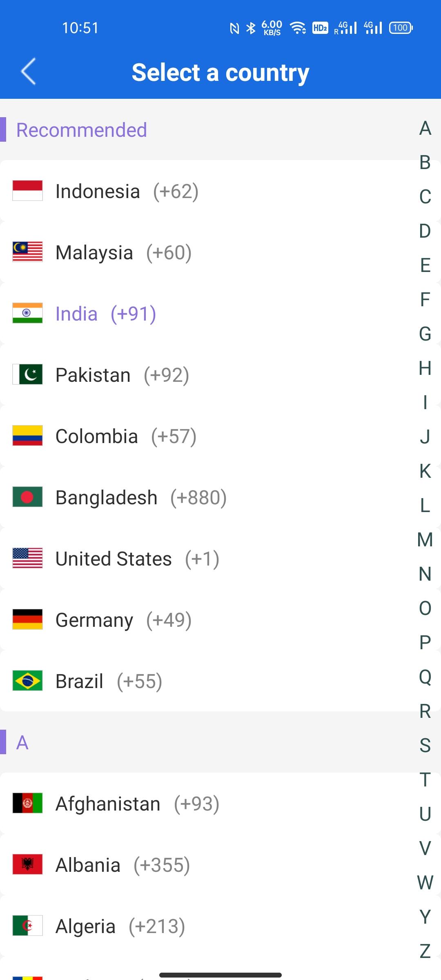
Task: Tap the Albania flag icon
Action: click(27, 864)
